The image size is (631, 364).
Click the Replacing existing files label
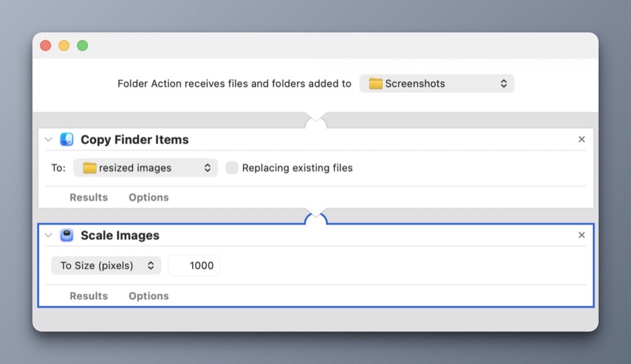[x=297, y=168]
